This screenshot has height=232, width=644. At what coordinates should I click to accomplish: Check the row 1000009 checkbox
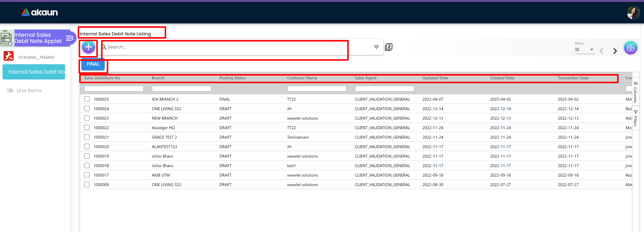tap(87, 184)
